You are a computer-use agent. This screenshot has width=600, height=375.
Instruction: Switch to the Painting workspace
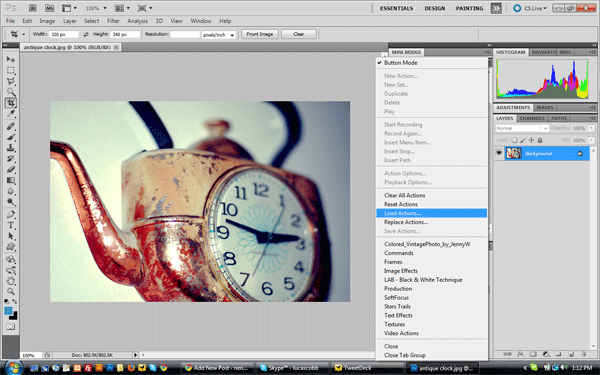tap(469, 8)
